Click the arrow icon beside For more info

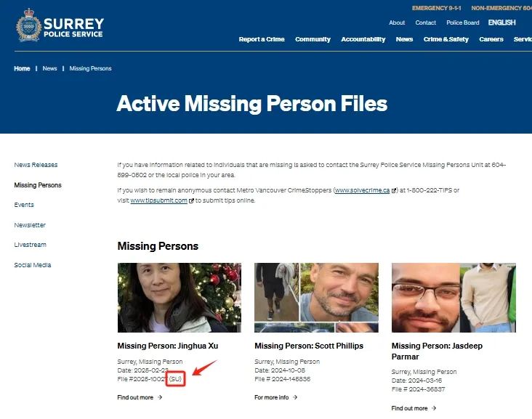pyautogui.click(x=295, y=397)
